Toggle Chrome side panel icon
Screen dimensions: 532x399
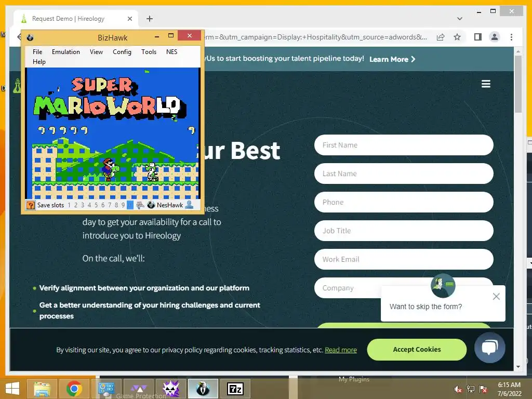click(x=478, y=37)
